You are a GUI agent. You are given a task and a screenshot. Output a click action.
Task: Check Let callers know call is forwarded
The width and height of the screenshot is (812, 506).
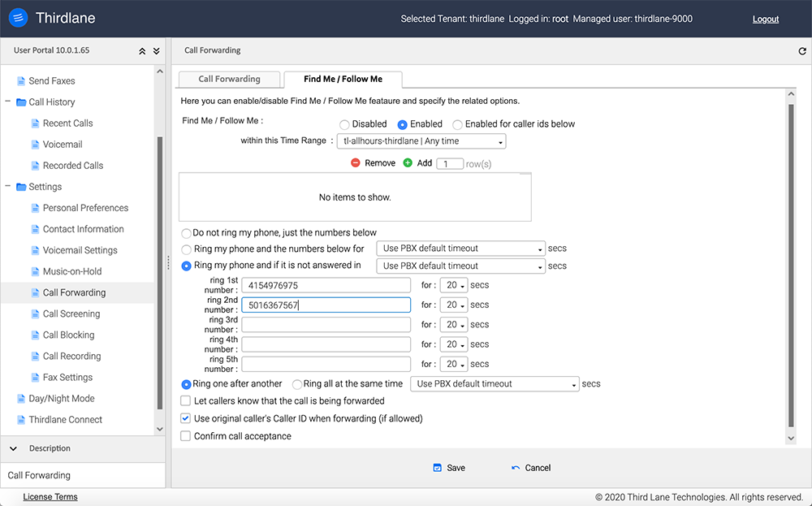(x=186, y=400)
